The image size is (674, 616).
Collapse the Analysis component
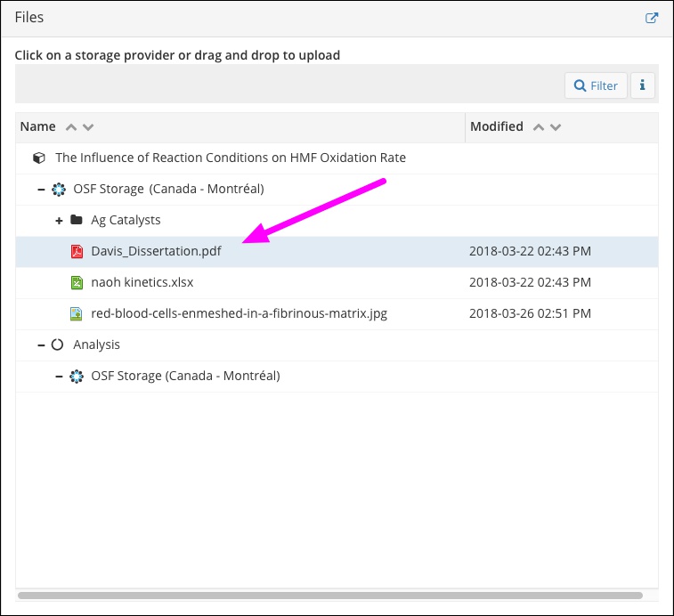click(x=41, y=344)
